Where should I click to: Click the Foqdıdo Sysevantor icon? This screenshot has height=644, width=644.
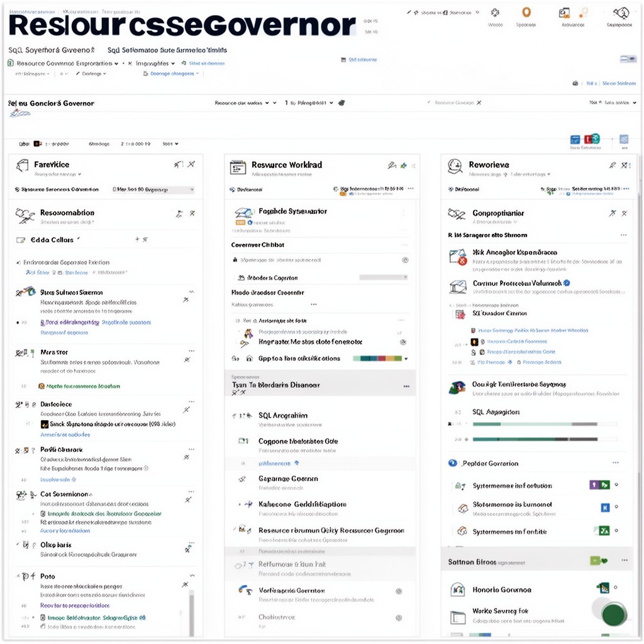point(245,213)
